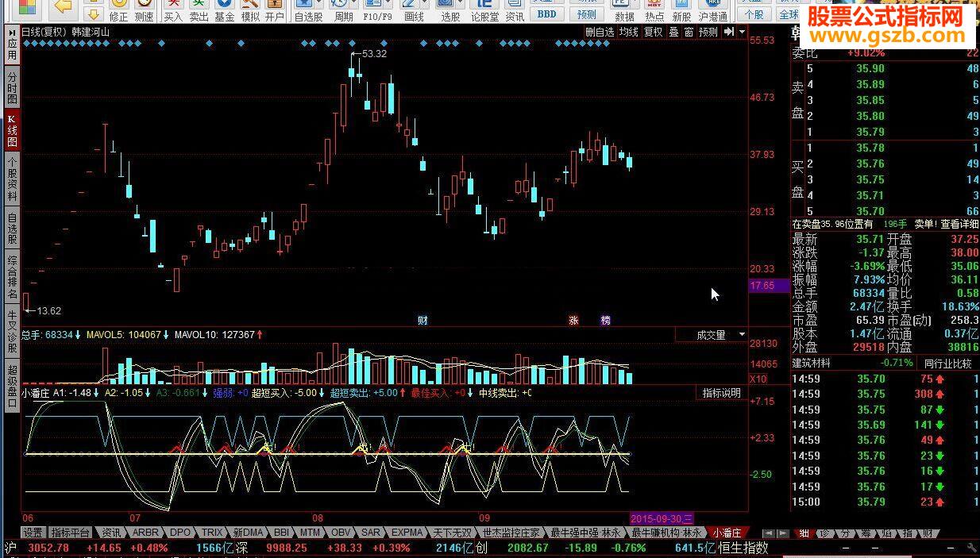Click the 个股 button in top toolbar
The width and height of the screenshot is (980, 558).
click(x=754, y=14)
